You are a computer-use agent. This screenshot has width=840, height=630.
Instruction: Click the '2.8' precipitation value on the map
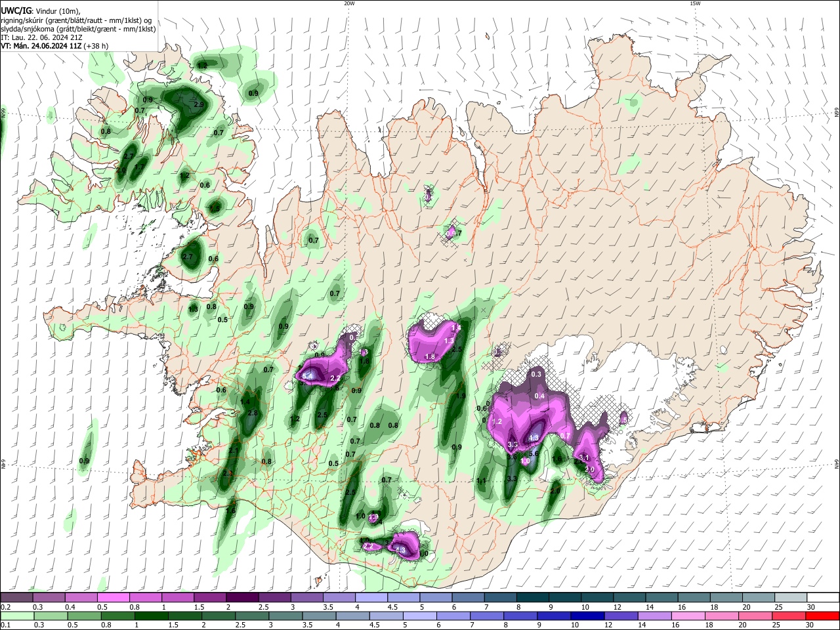click(253, 413)
